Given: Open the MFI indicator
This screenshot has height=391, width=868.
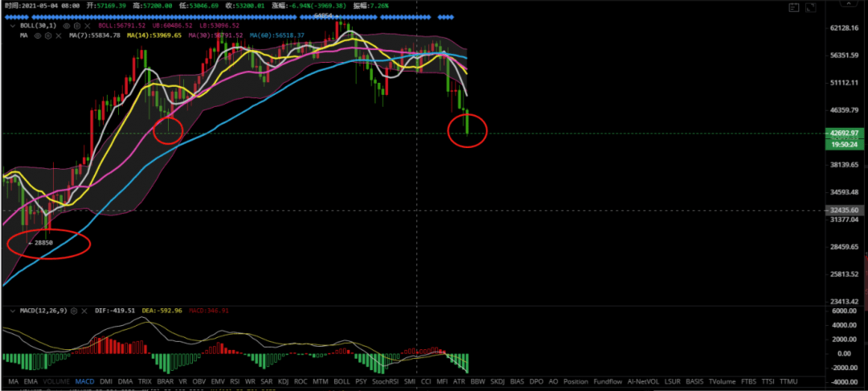Looking at the screenshot, I should pyautogui.click(x=442, y=381).
